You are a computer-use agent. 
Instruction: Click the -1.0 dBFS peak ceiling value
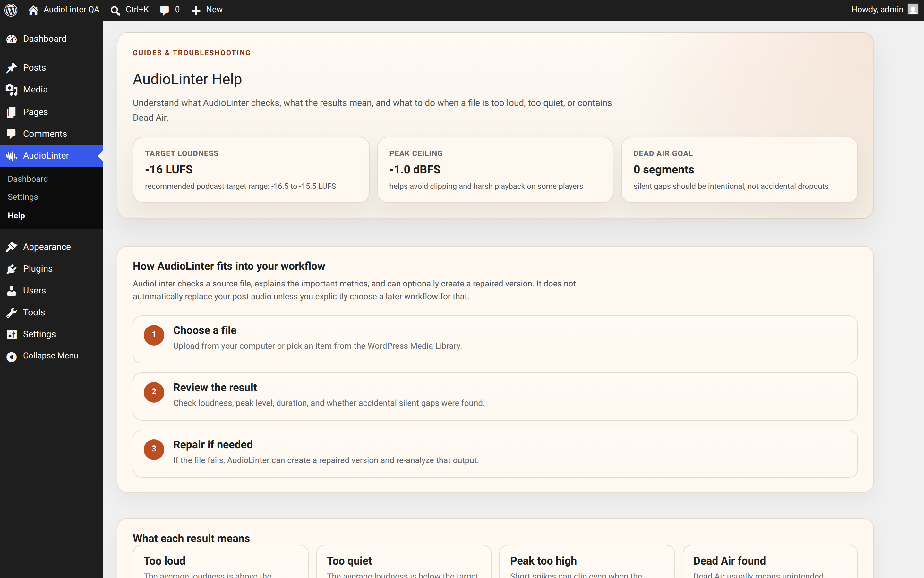click(x=415, y=169)
